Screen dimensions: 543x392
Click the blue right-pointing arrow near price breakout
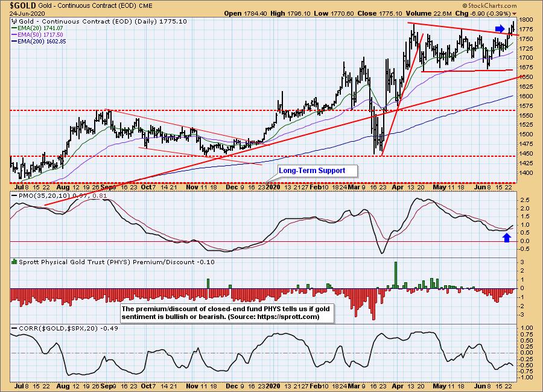click(500, 29)
